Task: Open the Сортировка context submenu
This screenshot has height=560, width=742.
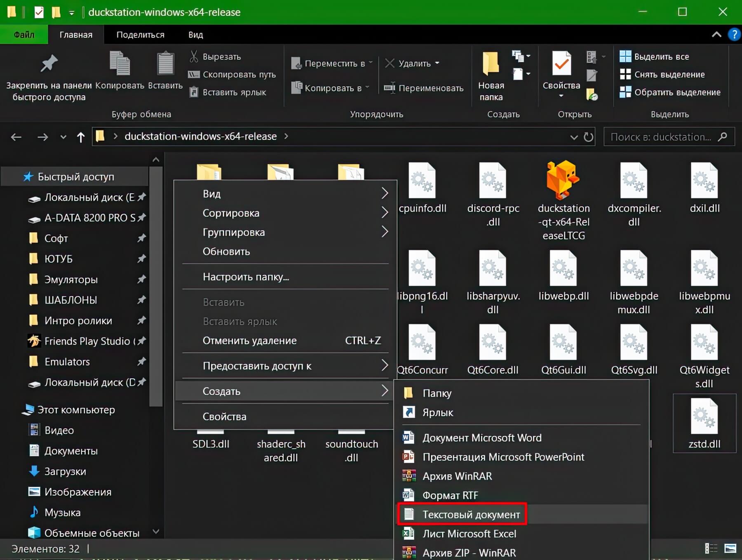Action: pyautogui.click(x=285, y=213)
